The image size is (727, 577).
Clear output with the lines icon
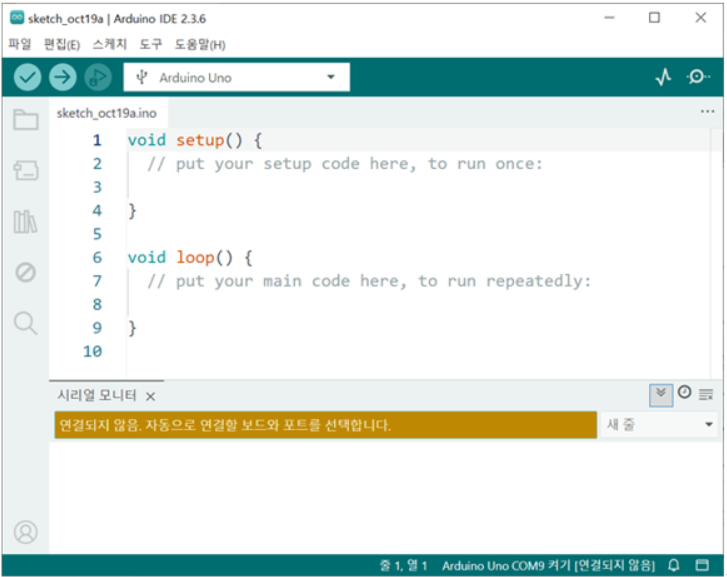pos(706,395)
